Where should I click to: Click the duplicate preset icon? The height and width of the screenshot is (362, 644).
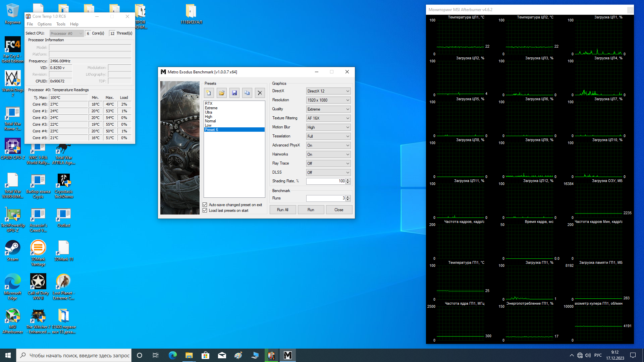(247, 93)
